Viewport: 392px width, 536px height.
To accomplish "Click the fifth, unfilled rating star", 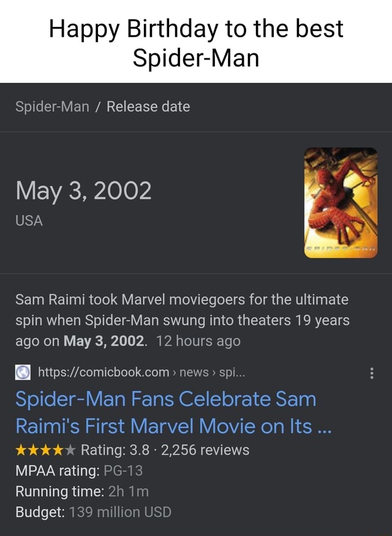I will coord(71,449).
